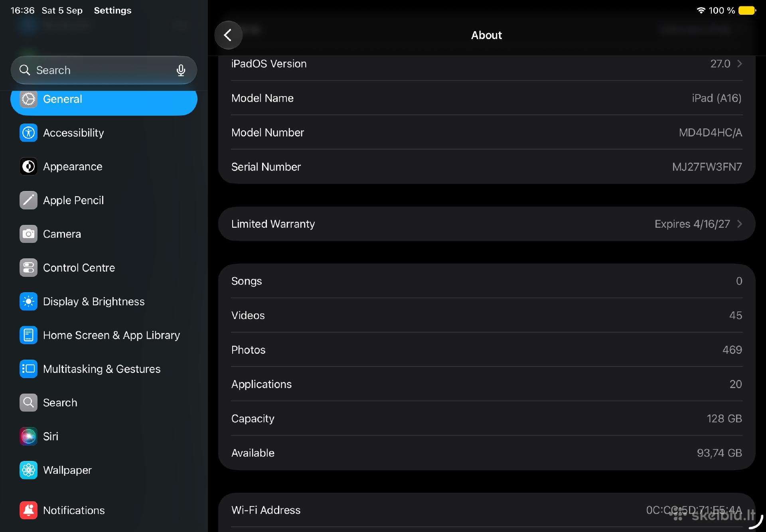Tap the 16:36 clock in status bar
766x532 pixels.
coord(22,10)
